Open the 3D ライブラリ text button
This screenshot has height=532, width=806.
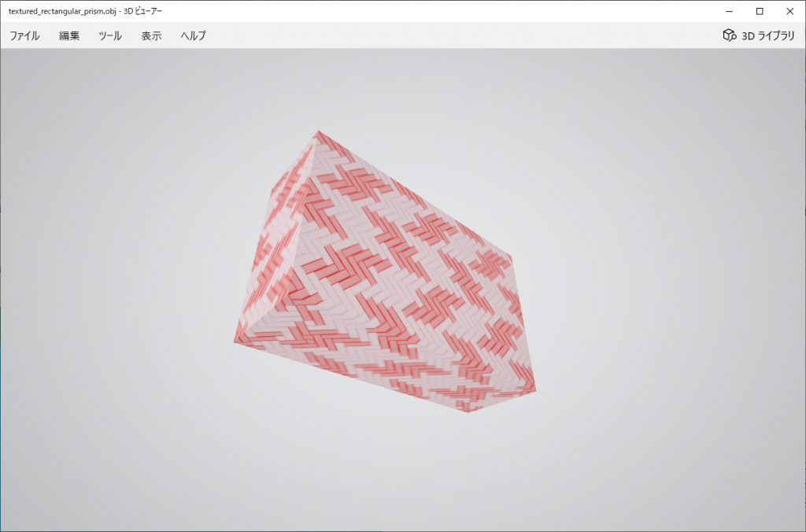pyautogui.click(x=768, y=35)
